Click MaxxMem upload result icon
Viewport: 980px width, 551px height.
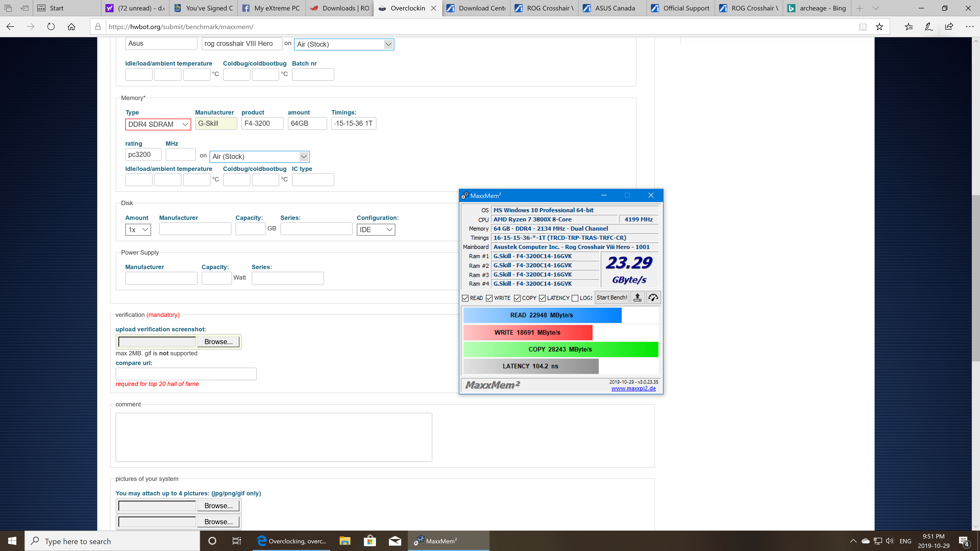point(638,298)
